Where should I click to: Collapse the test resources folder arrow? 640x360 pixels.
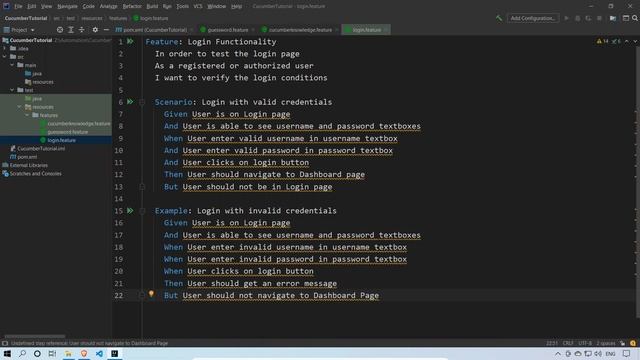point(20,107)
